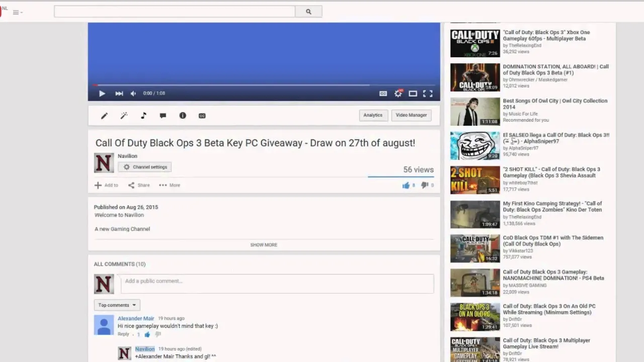Dislike Alexander Mair's comment
This screenshot has width=644, height=362.
(157, 334)
